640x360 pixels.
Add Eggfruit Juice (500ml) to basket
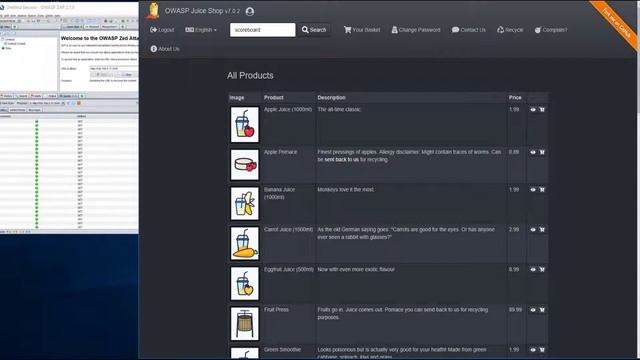click(542, 269)
